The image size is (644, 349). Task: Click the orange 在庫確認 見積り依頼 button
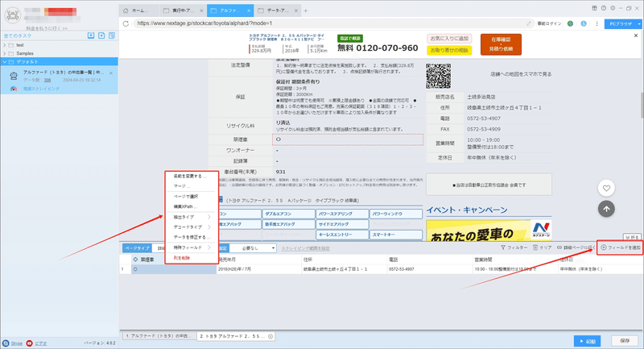tap(501, 44)
